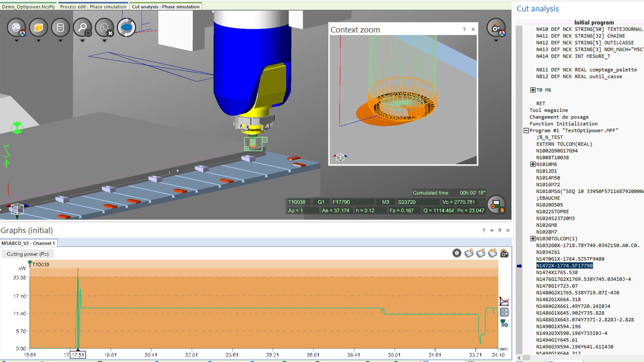Switch to Process edit : Phase simulation tab
The height and width of the screenshot is (362, 644).
point(93,7)
